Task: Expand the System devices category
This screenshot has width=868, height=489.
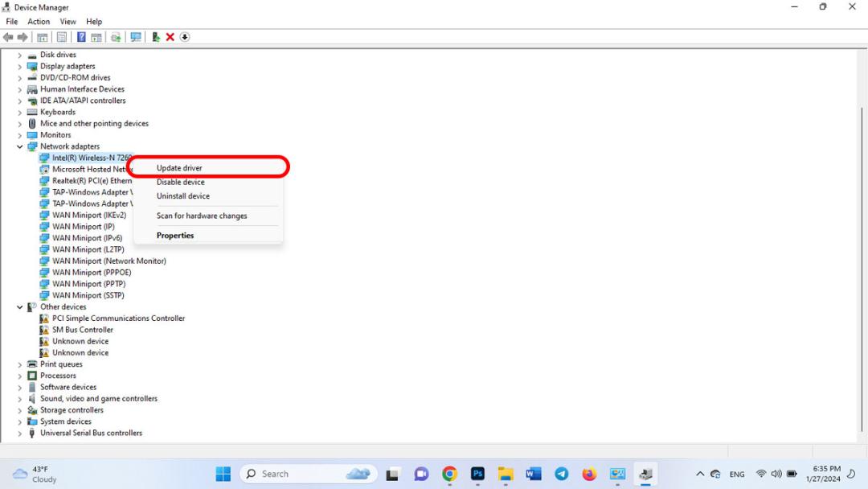Action: coord(20,422)
